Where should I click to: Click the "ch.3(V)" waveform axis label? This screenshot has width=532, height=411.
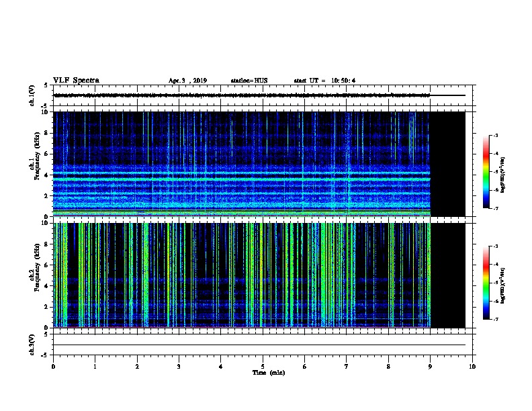pos(32,345)
